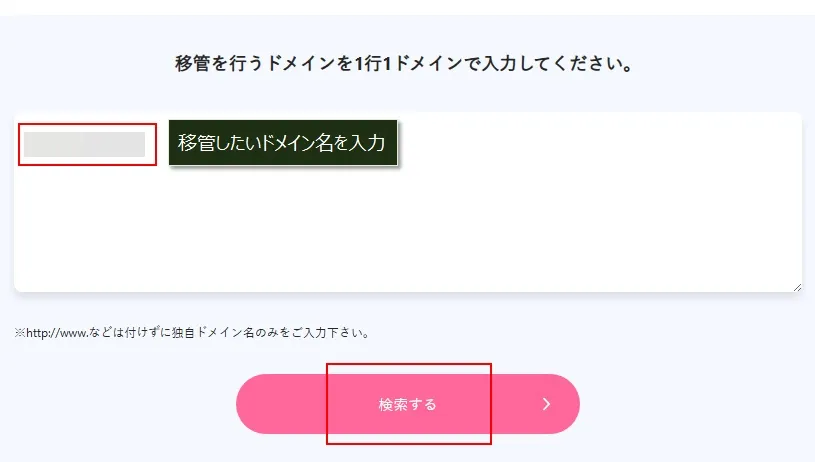
Task: Click the 移管したい text in the dark annotation
Action: pyautogui.click(x=218, y=143)
